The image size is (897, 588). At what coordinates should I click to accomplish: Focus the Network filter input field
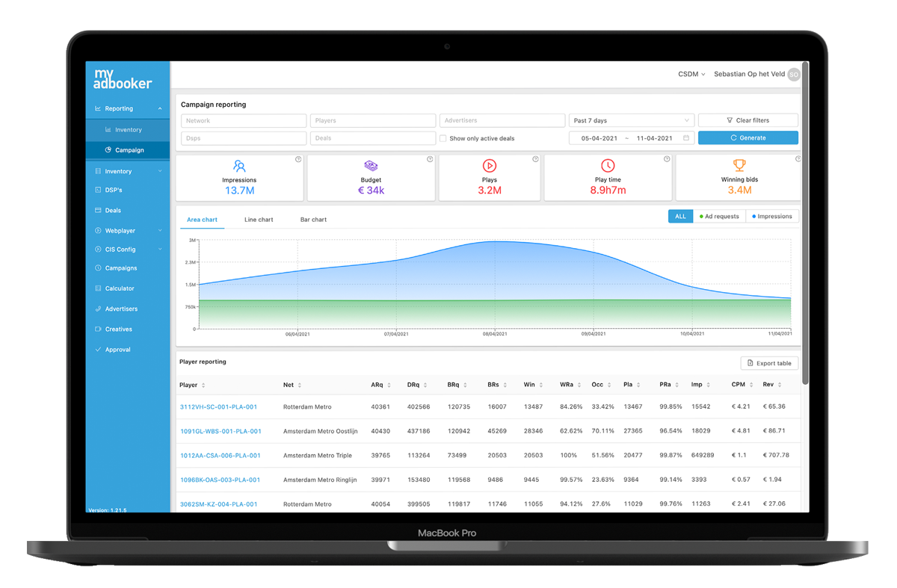[243, 120]
